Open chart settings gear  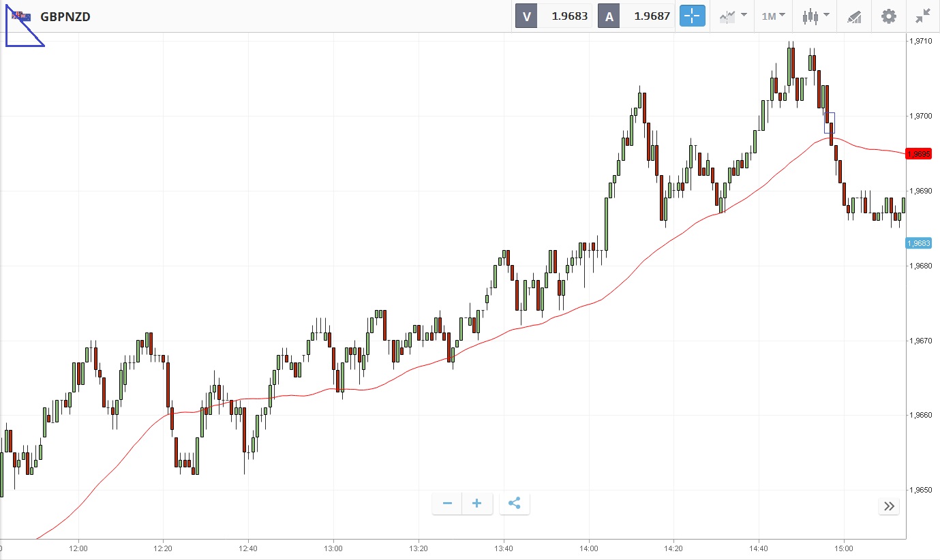[x=889, y=16]
